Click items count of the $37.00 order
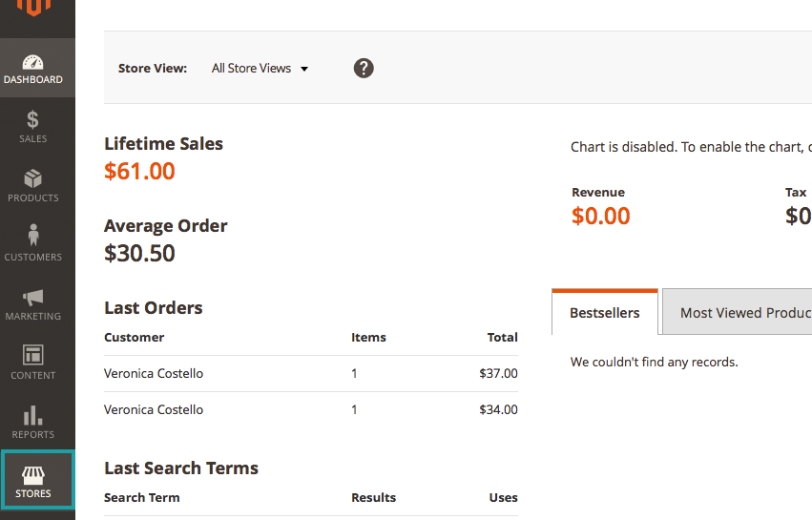812x520 pixels. point(354,373)
